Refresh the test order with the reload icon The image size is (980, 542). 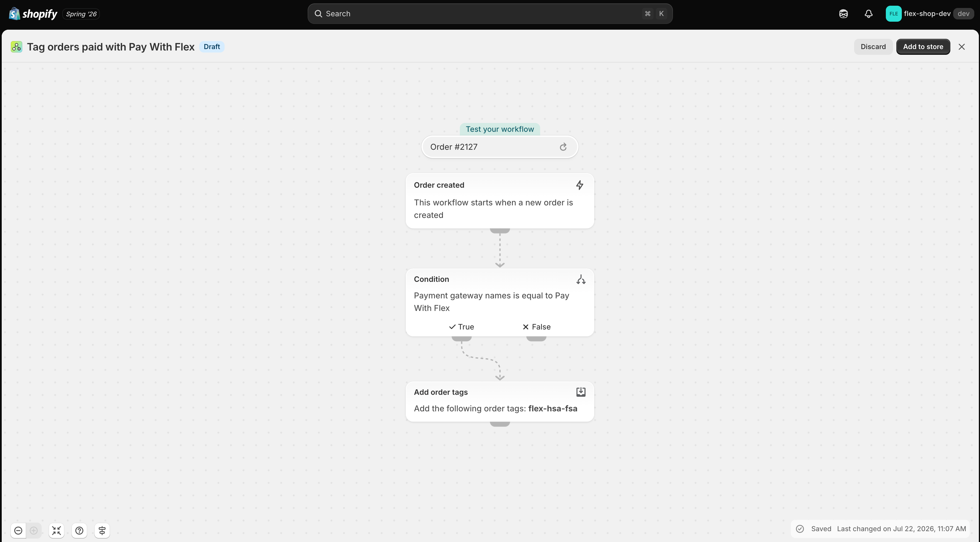click(x=563, y=147)
